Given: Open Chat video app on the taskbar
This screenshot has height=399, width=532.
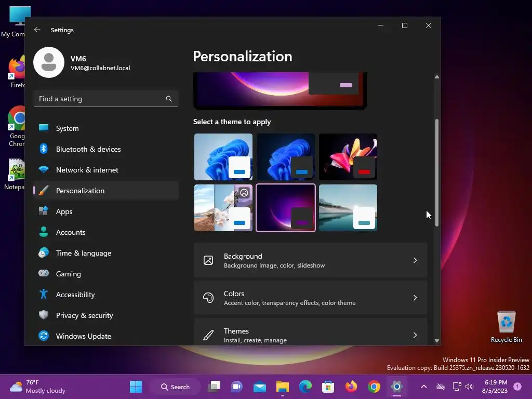Looking at the screenshot, I should tap(237, 387).
